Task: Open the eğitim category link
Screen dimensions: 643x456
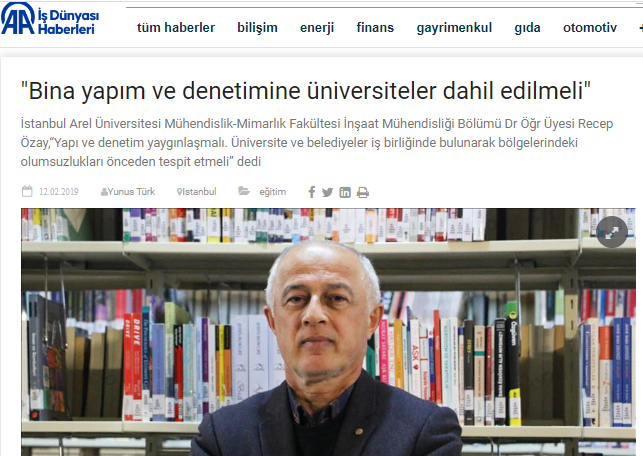Action: click(273, 192)
